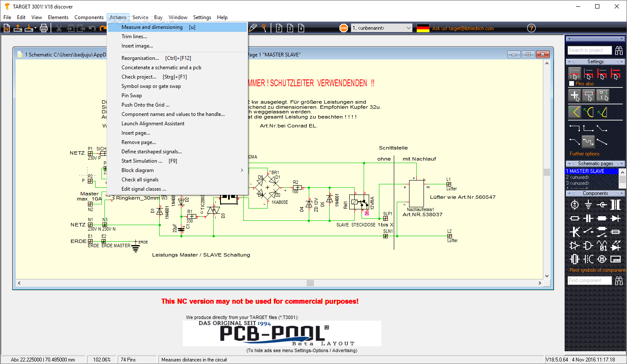This screenshot has width=627, height=364.
Task: Select the transistor component symbol
Action: (x=575, y=232)
